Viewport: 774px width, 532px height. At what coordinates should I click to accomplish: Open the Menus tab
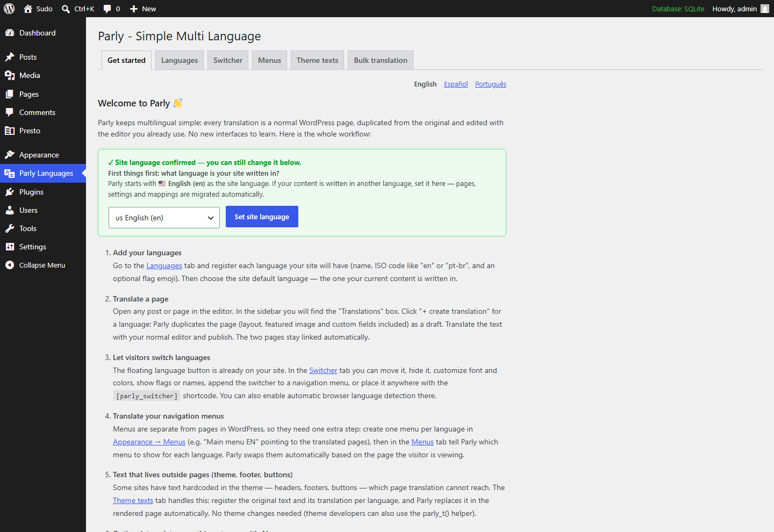[x=269, y=60]
